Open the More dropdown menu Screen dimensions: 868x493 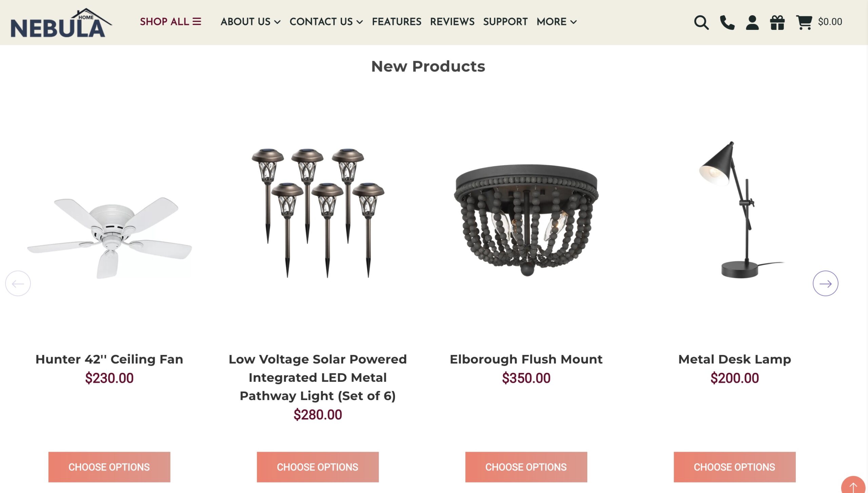[x=556, y=22]
